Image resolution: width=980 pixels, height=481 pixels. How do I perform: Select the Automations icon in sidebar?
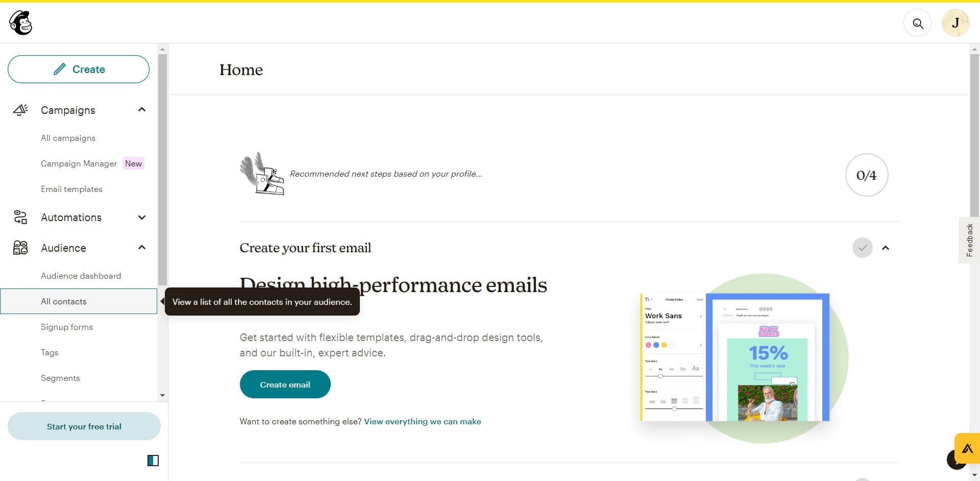pos(20,217)
